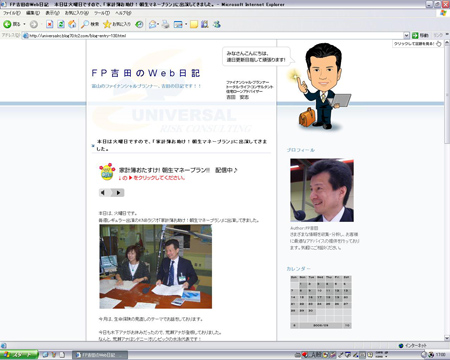450x360 pixels.
Task: Click the play arrow on audio player
Action: (118, 193)
